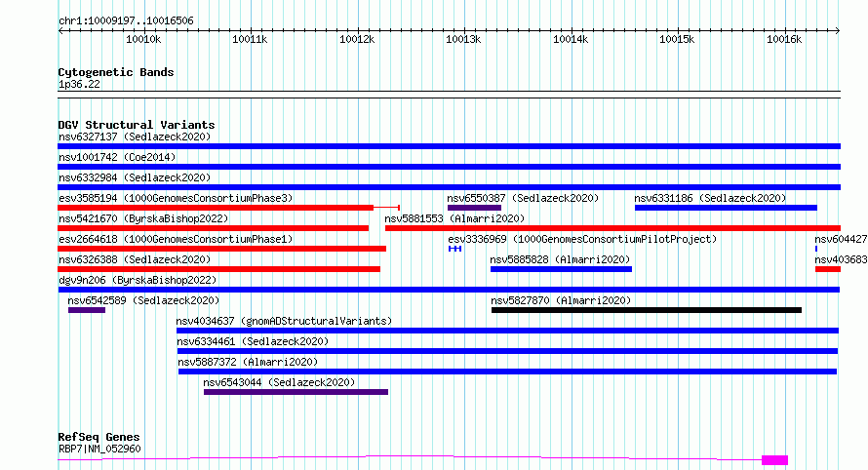Click the RBP7|NM_052960 gene label
This screenshot has height=470, width=868.
99,449
